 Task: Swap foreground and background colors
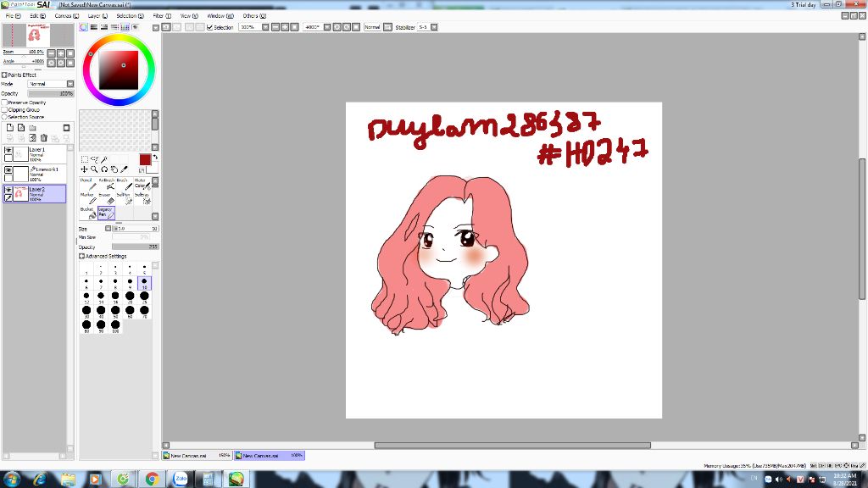(155, 157)
